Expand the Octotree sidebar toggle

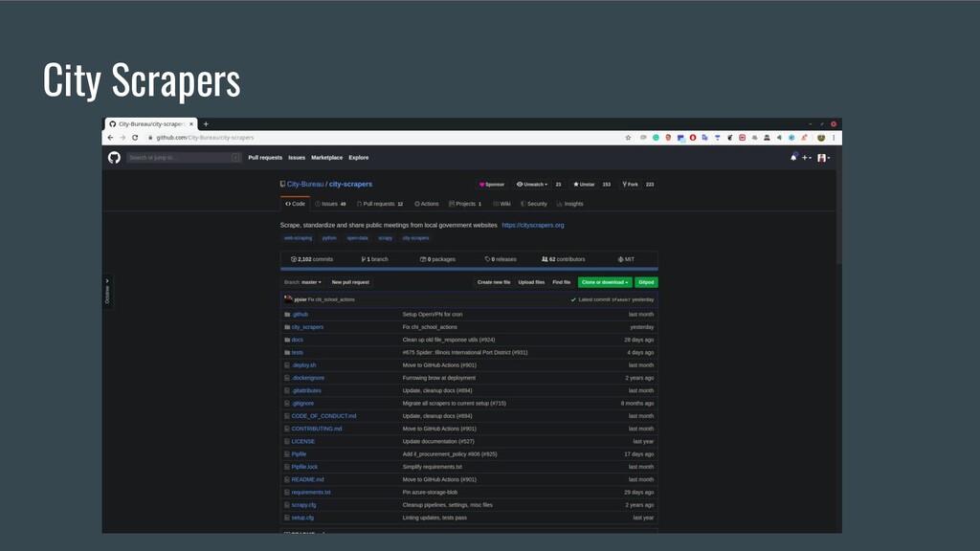pyautogui.click(x=107, y=291)
